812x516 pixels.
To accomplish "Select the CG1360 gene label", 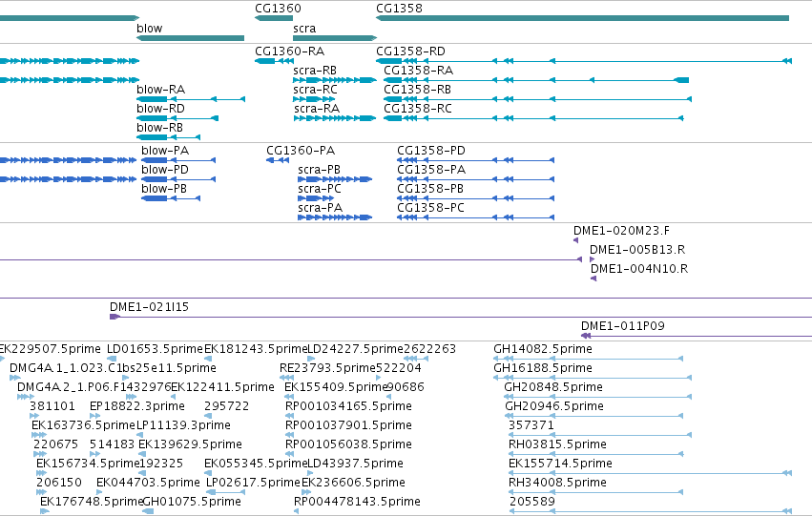I will [278, 9].
